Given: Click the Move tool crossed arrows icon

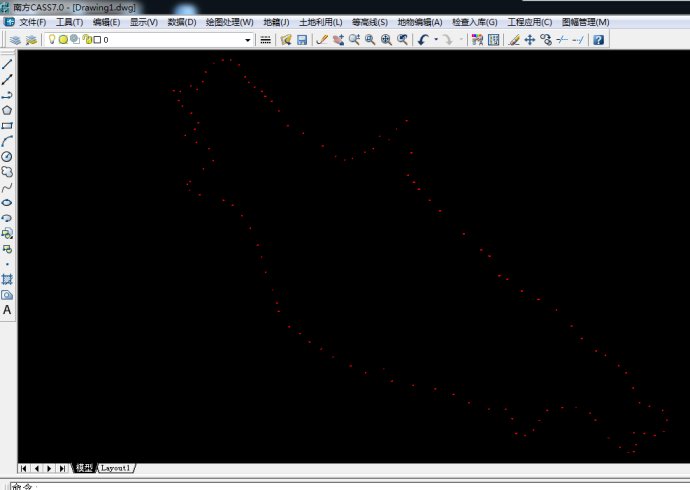Looking at the screenshot, I should point(530,40).
